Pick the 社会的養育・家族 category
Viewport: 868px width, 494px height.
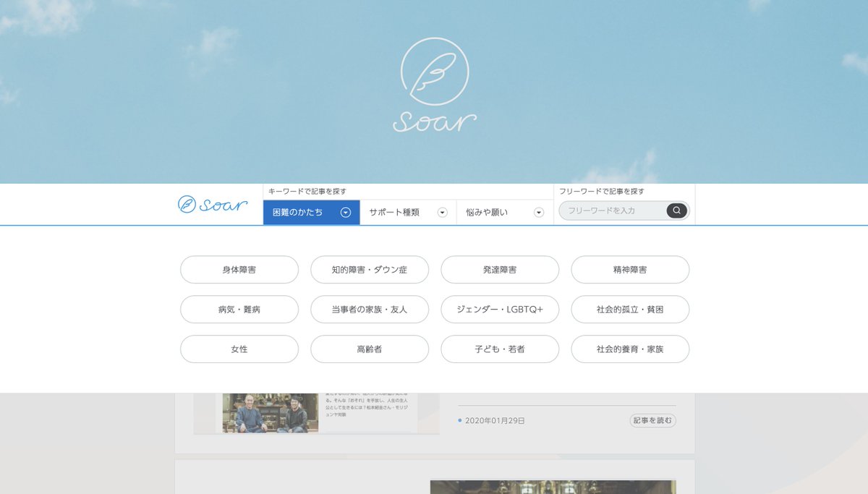coord(630,349)
